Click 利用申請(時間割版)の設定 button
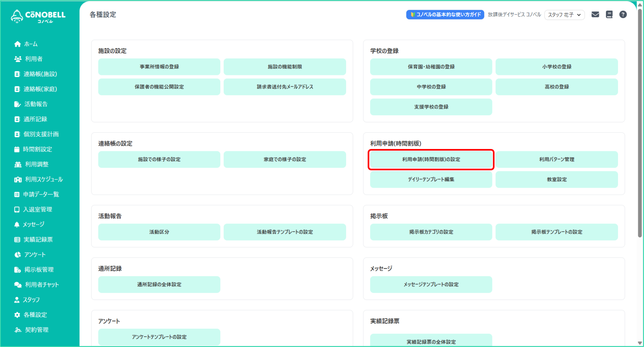Viewport: 644px width, 347px height. 431,159
